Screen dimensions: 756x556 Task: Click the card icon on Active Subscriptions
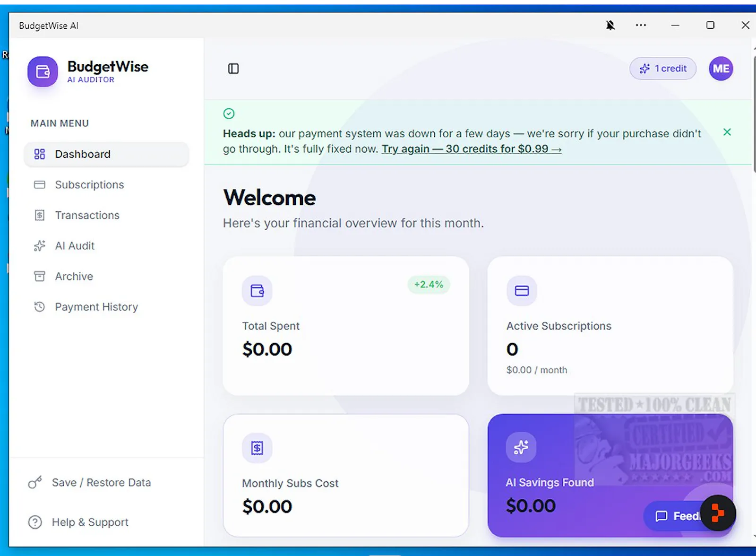click(x=522, y=291)
